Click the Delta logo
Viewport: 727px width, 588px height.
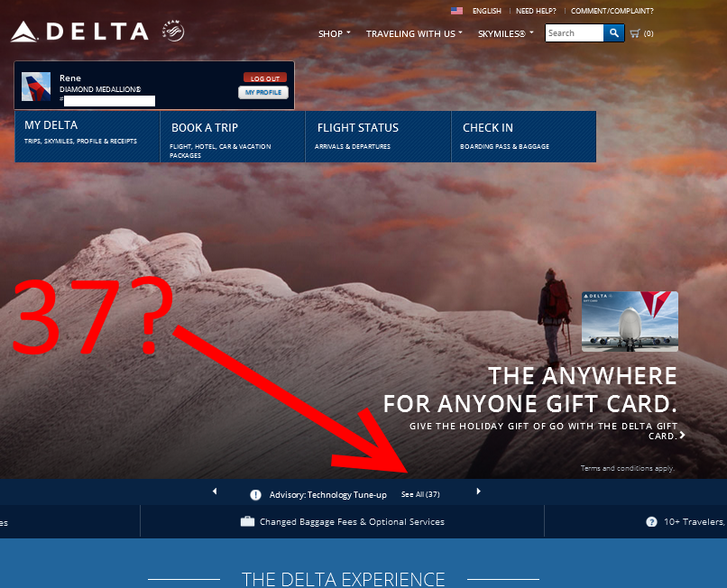79,32
